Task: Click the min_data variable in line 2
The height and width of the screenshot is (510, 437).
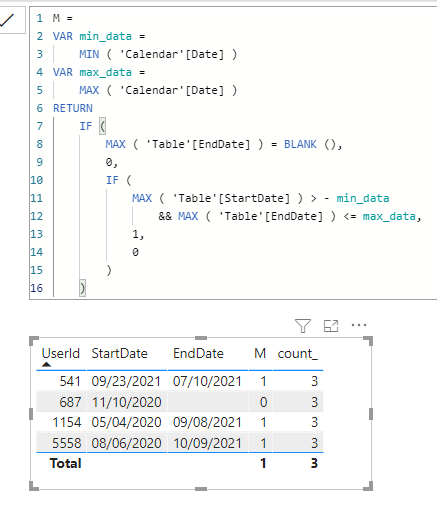Action: [105, 36]
